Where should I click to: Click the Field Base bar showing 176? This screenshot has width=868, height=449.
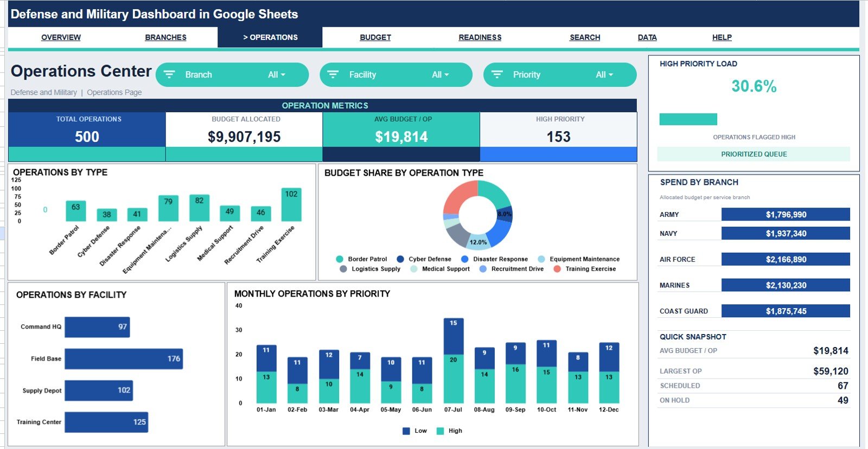[x=124, y=359]
